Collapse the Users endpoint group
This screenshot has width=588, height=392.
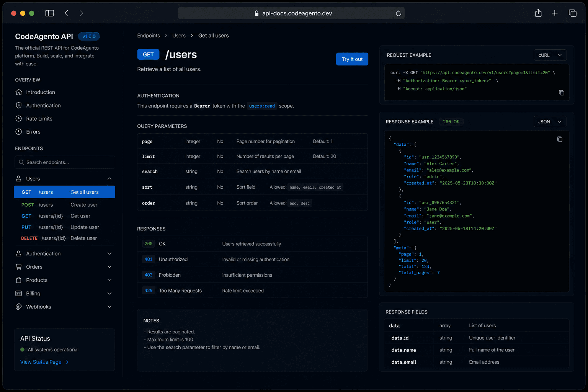tap(109, 179)
